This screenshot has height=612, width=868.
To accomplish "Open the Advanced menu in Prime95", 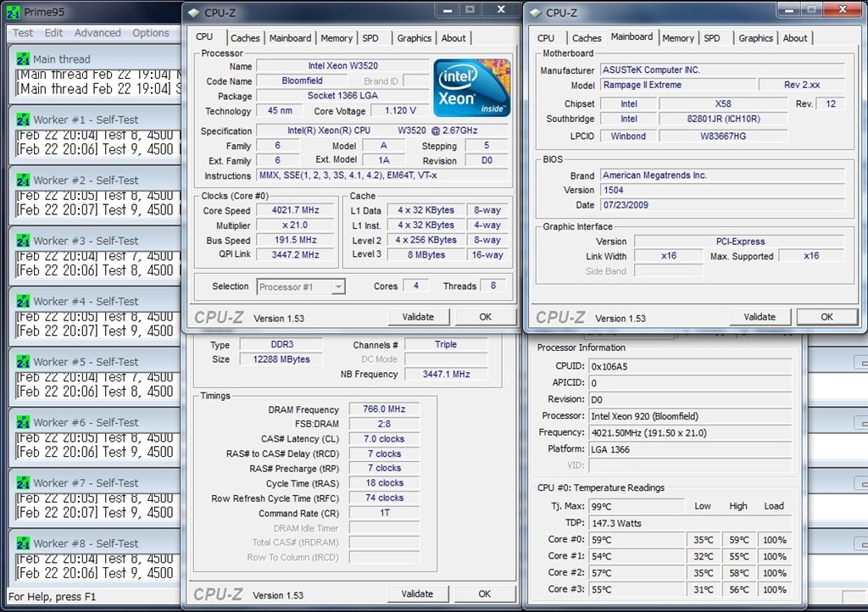I will (x=97, y=33).
